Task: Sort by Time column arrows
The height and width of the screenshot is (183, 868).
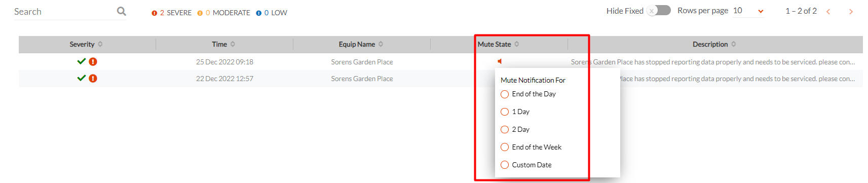Action: [x=233, y=44]
